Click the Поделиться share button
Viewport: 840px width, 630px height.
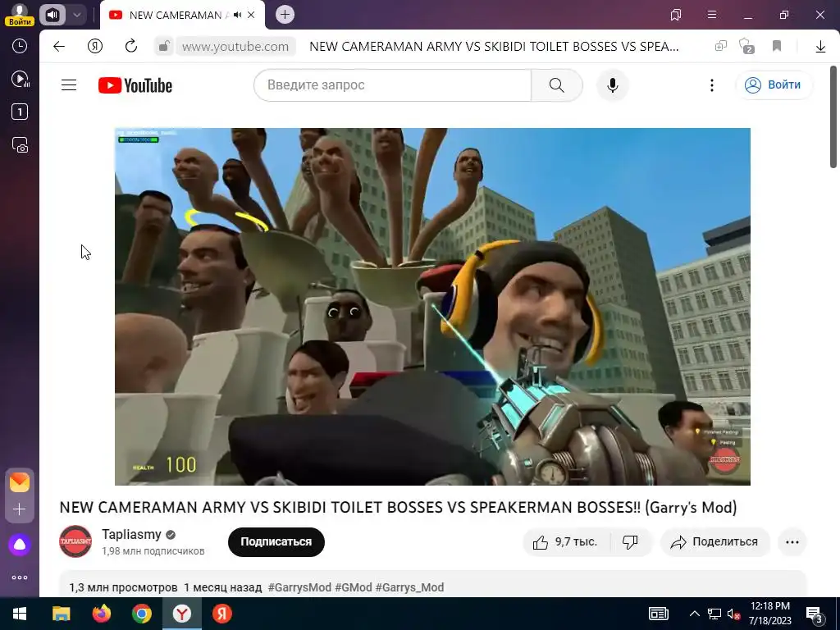(x=715, y=542)
